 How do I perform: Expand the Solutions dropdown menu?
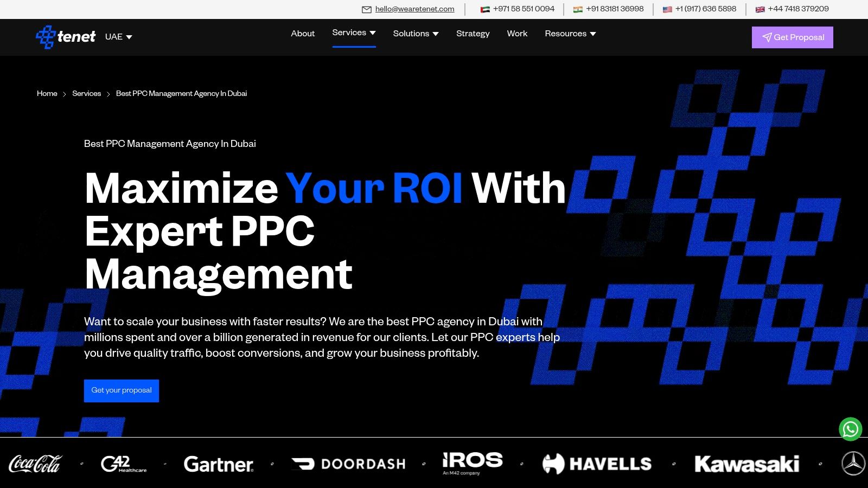[416, 34]
